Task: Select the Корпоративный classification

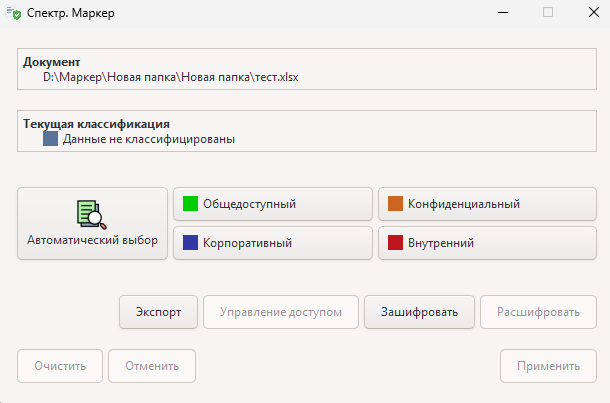Action: [x=273, y=243]
